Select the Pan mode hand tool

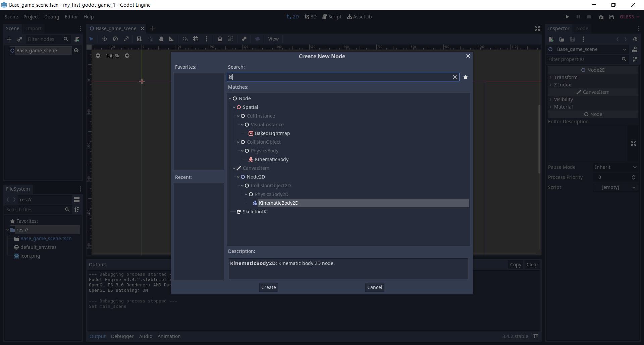161,39
